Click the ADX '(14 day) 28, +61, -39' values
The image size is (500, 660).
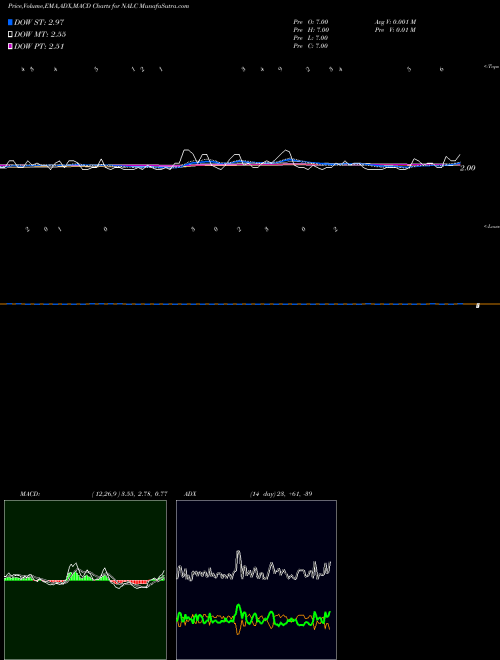281,494
